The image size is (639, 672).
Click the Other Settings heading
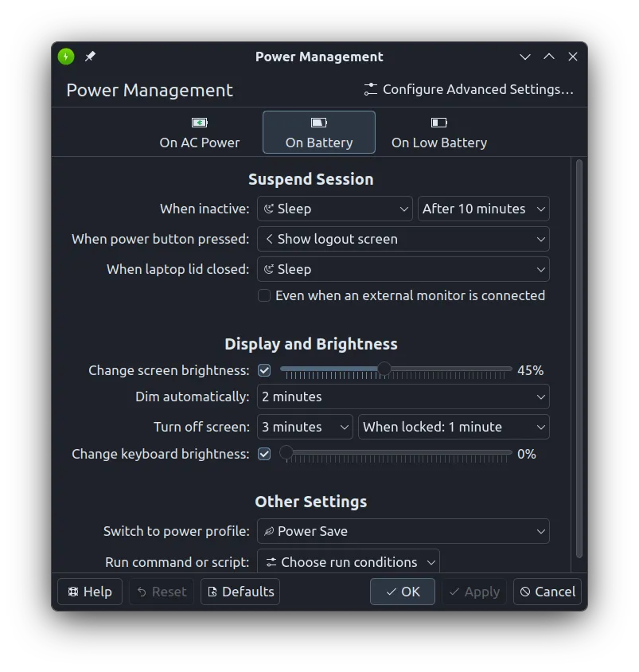pos(311,502)
